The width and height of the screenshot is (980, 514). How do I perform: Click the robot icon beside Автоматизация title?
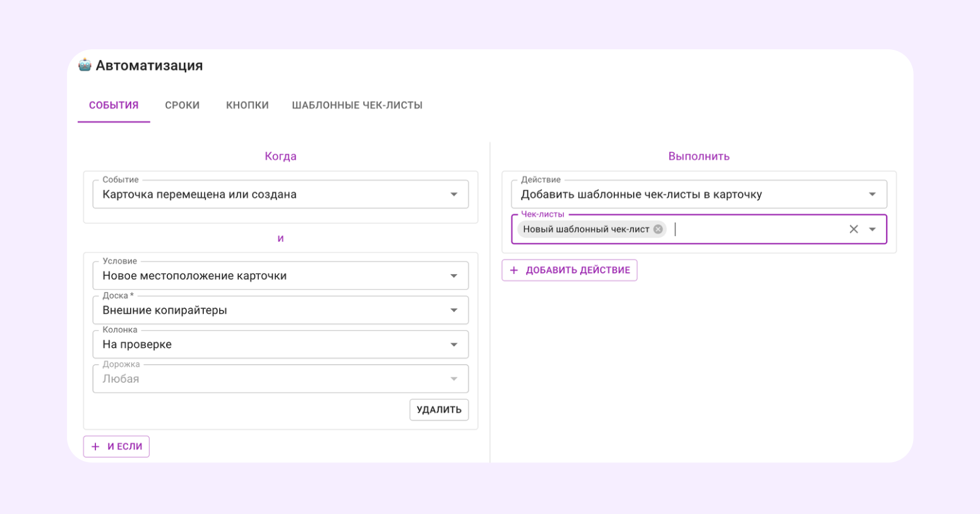tap(85, 65)
